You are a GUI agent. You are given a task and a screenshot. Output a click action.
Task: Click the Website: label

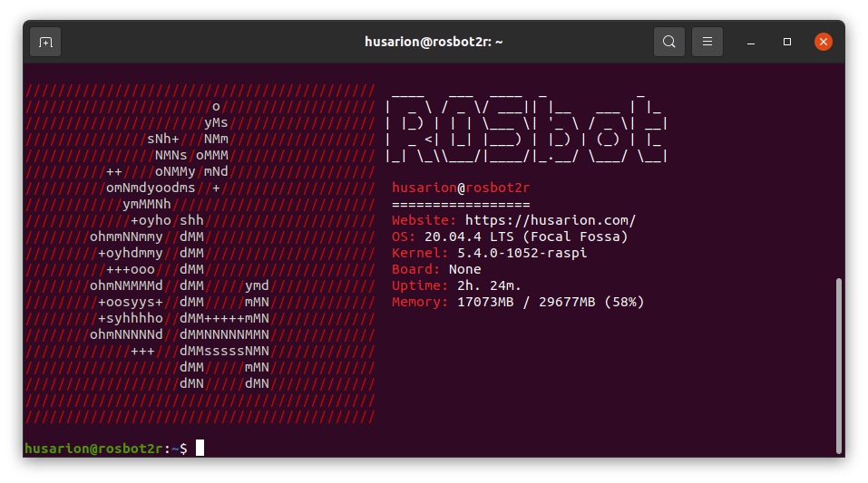click(x=424, y=220)
